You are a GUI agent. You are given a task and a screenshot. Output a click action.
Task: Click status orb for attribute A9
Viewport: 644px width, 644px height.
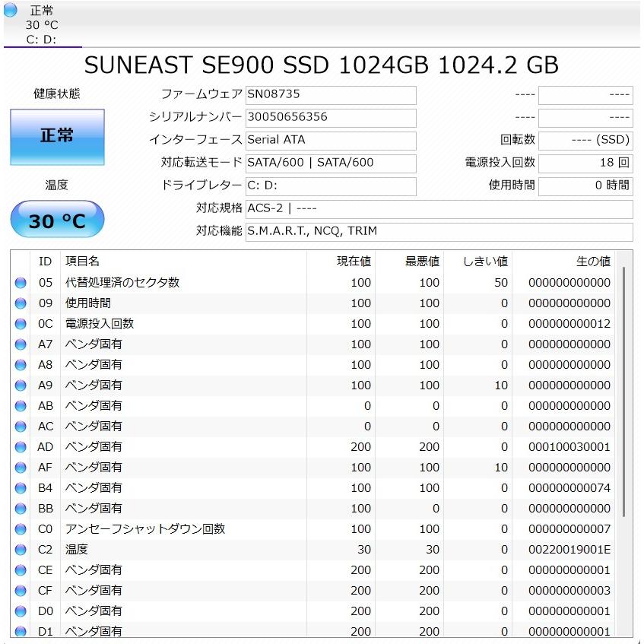pyautogui.click(x=21, y=385)
